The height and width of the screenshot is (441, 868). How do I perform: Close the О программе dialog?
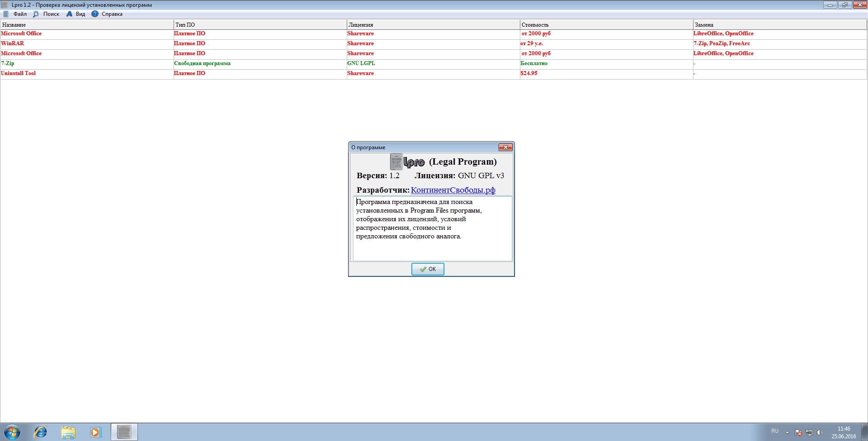point(505,147)
